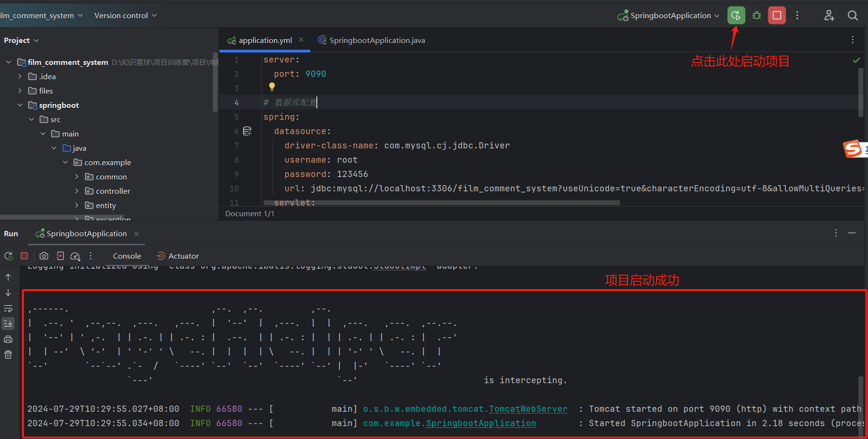The height and width of the screenshot is (439, 868).
Task: Click the Sogou input method S icon
Action: click(853, 149)
